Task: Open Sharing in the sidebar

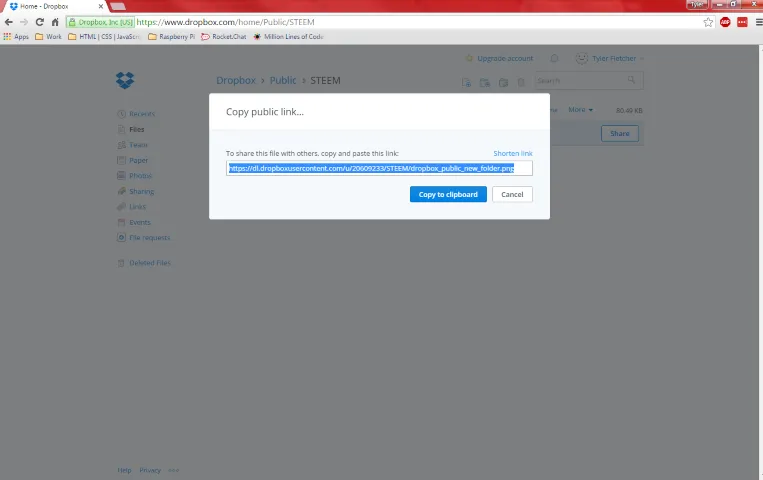Action: pos(136,191)
